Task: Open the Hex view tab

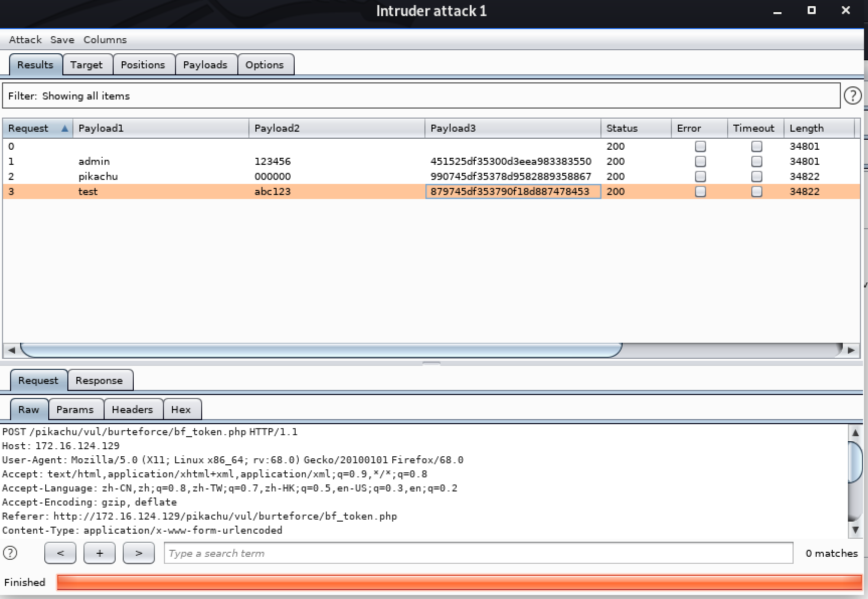Action: [x=181, y=410]
